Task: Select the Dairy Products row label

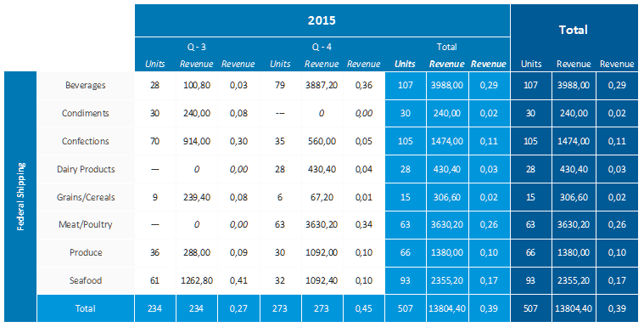Action: (x=86, y=169)
